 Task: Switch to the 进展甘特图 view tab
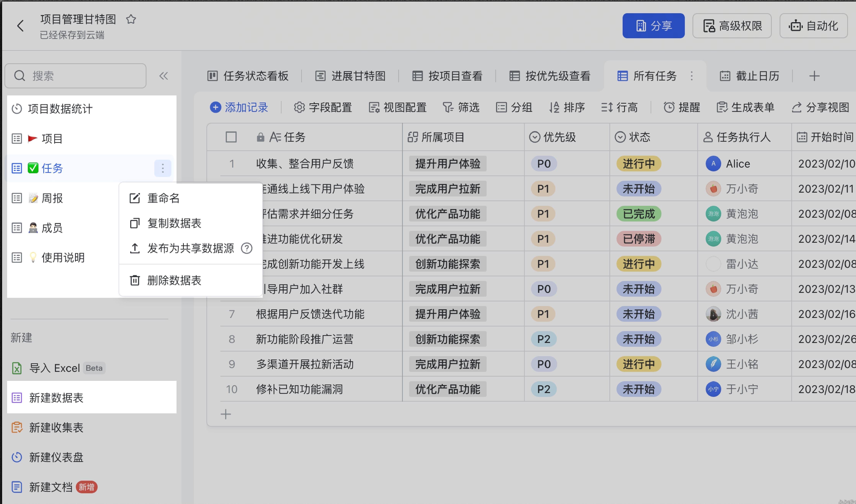pos(350,76)
